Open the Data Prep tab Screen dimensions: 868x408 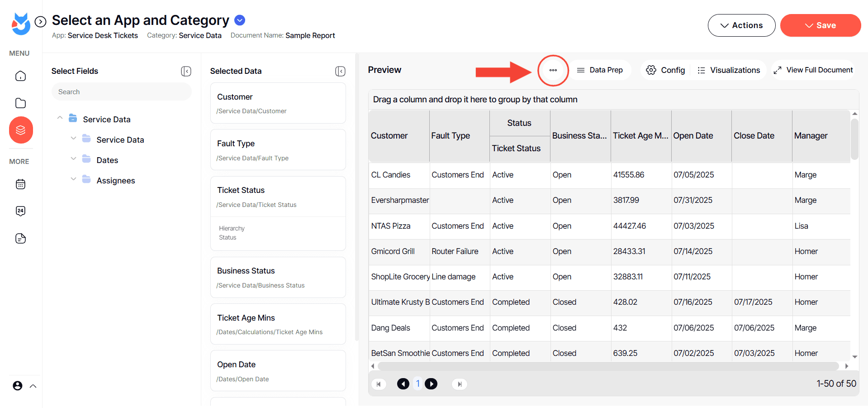[x=600, y=70]
